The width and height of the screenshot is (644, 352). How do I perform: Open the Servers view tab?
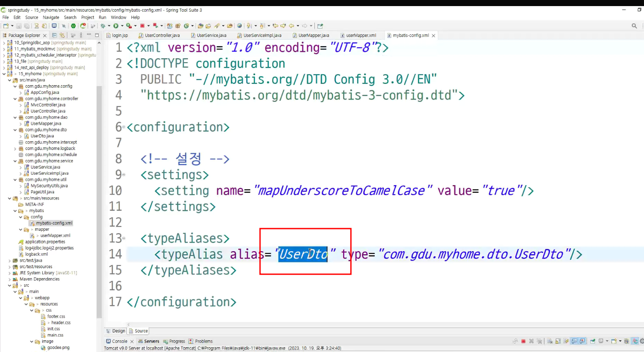click(149, 341)
